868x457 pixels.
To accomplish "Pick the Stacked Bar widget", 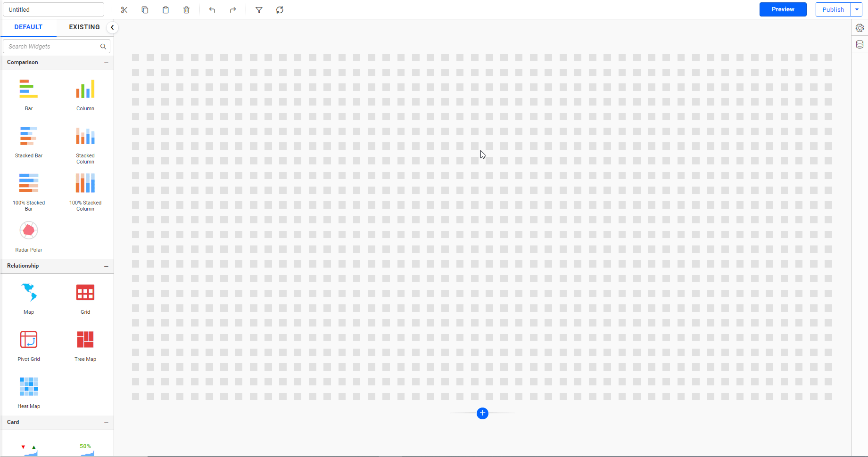I will click(29, 141).
